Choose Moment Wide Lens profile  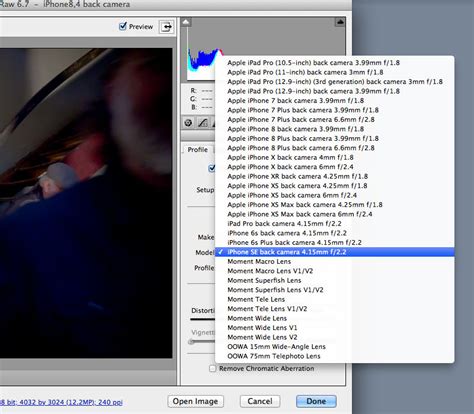click(x=335, y=318)
